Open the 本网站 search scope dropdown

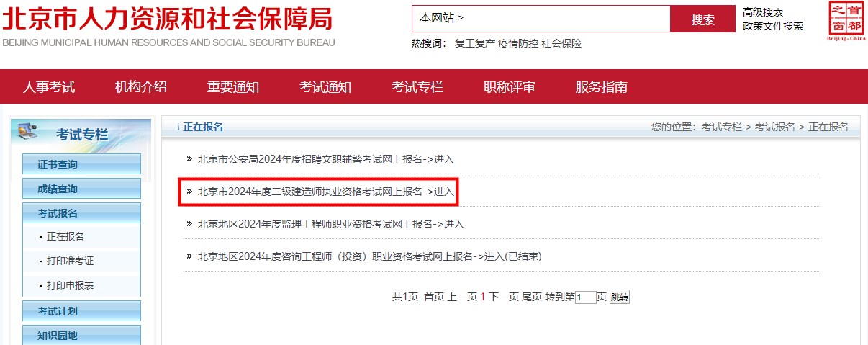pyautogui.click(x=441, y=19)
